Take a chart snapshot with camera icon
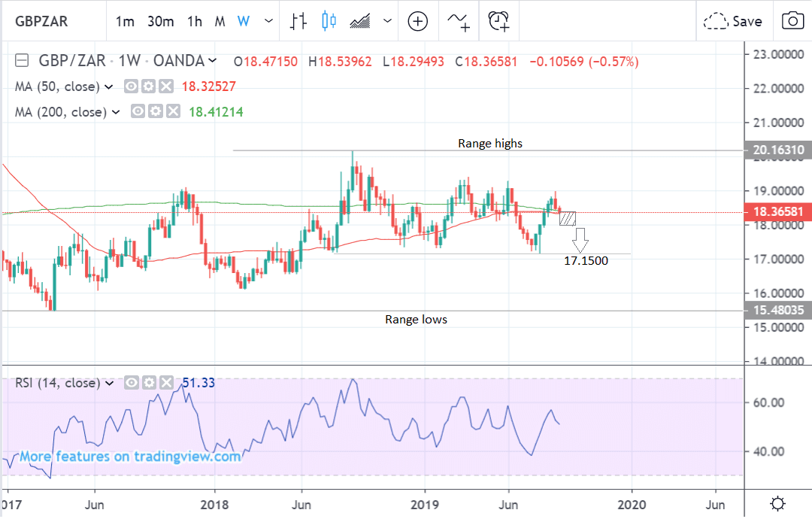This screenshot has height=519, width=812. coord(792,21)
